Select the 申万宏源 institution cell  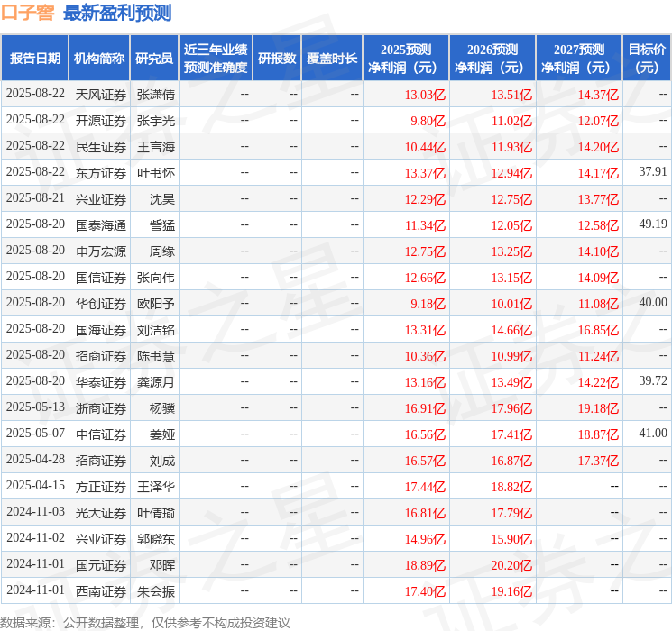click(101, 251)
